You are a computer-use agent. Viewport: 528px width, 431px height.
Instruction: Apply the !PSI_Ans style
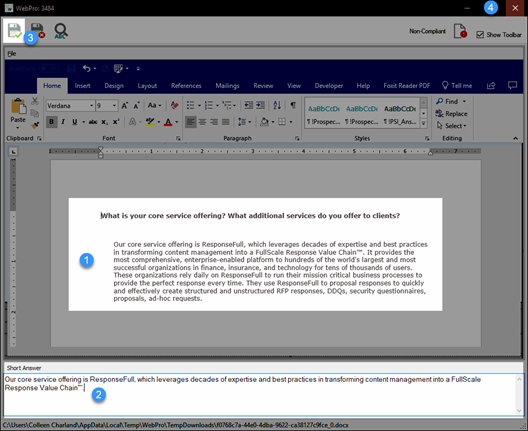[x=400, y=115]
